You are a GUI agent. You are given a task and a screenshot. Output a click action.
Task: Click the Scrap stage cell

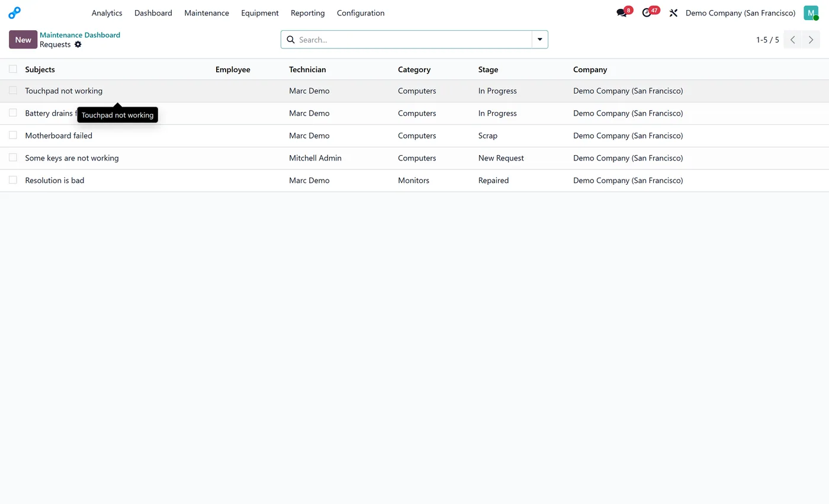[x=488, y=136]
